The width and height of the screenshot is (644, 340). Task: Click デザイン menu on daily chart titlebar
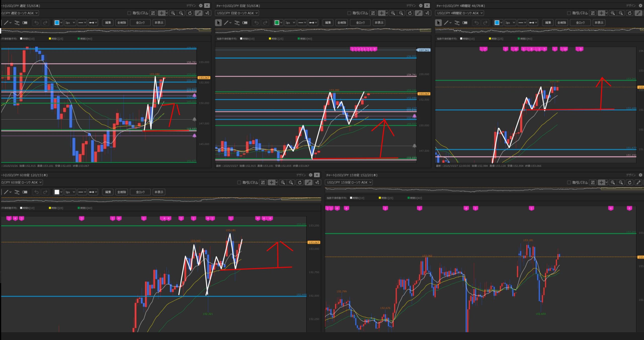411,6
